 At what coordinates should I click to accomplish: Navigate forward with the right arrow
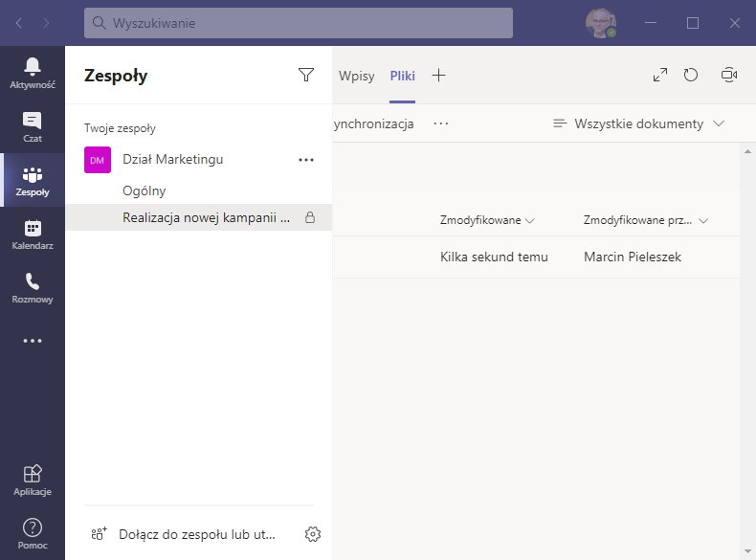pyautogui.click(x=46, y=23)
